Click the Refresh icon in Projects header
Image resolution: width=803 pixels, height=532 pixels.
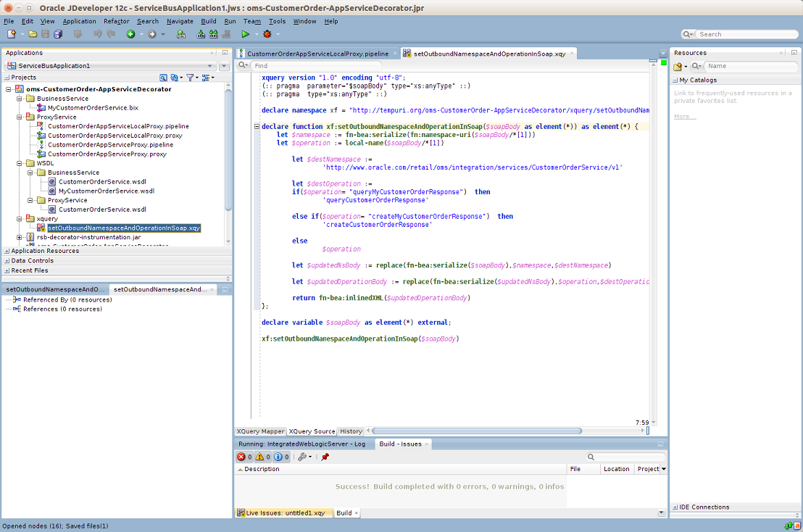coord(175,78)
